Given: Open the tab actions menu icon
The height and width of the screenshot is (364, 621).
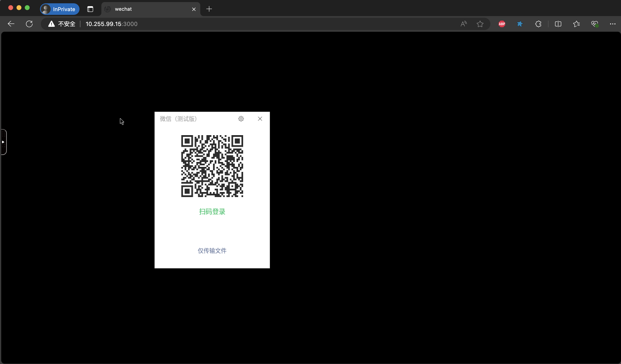Looking at the screenshot, I should click(x=90, y=9).
